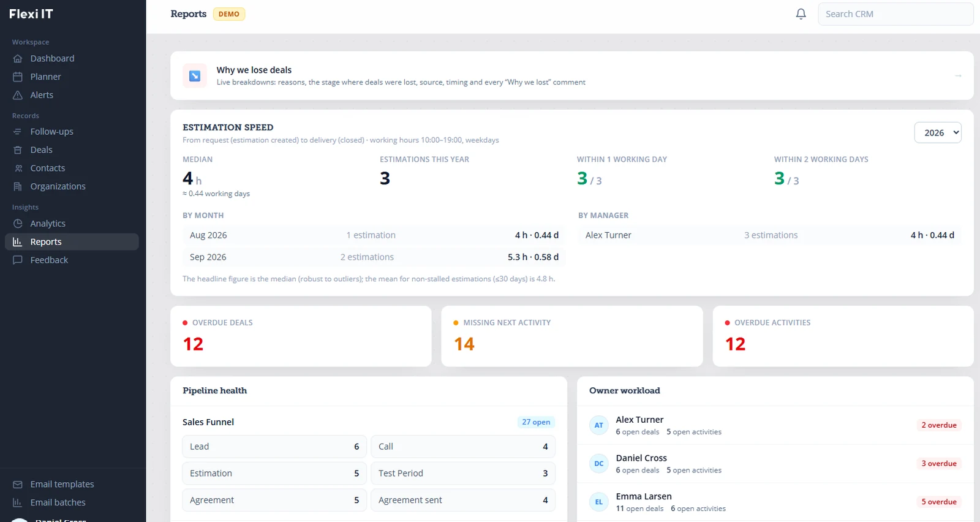Image resolution: width=980 pixels, height=522 pixels.
Task: Click the 3 overdue badge for Daniel Cross
Action: click(939, 464)
